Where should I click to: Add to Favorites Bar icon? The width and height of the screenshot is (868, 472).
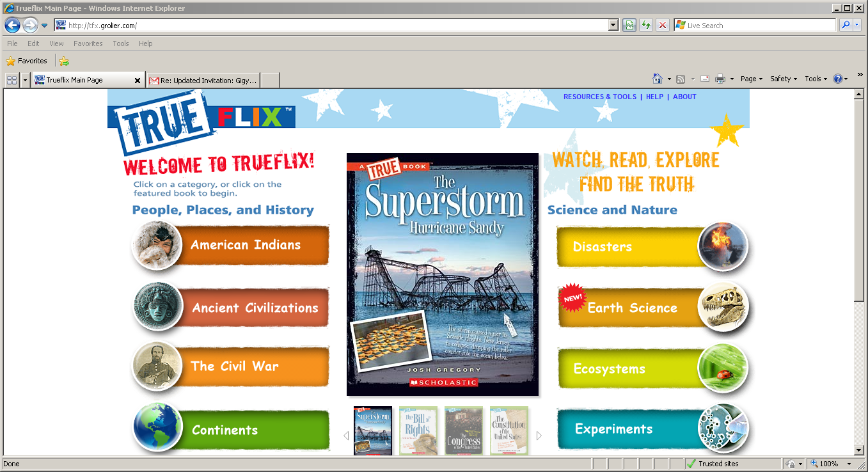click(64, 61)
